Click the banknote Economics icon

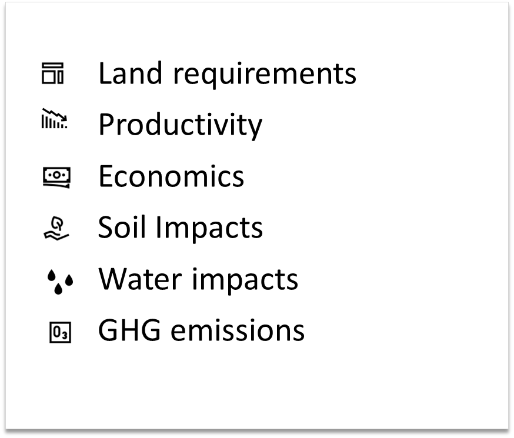click(x=57, y=177)
